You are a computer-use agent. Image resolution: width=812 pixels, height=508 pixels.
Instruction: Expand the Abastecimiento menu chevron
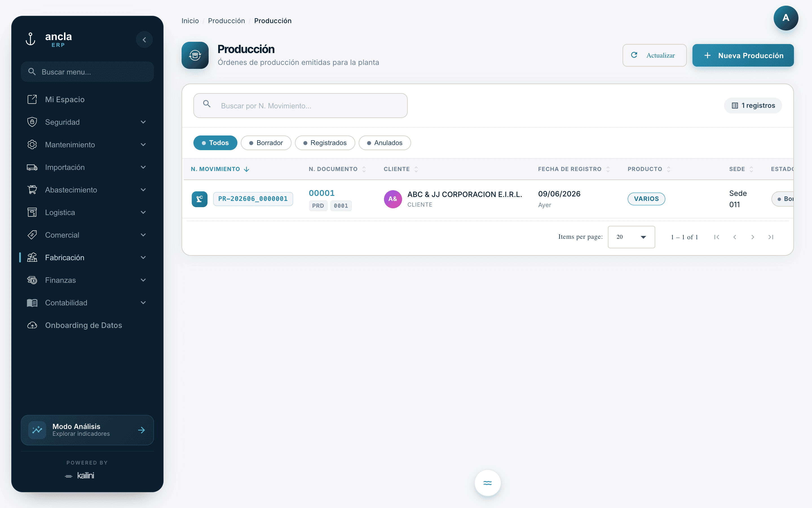pyautogui.click(x=143, y=190)
